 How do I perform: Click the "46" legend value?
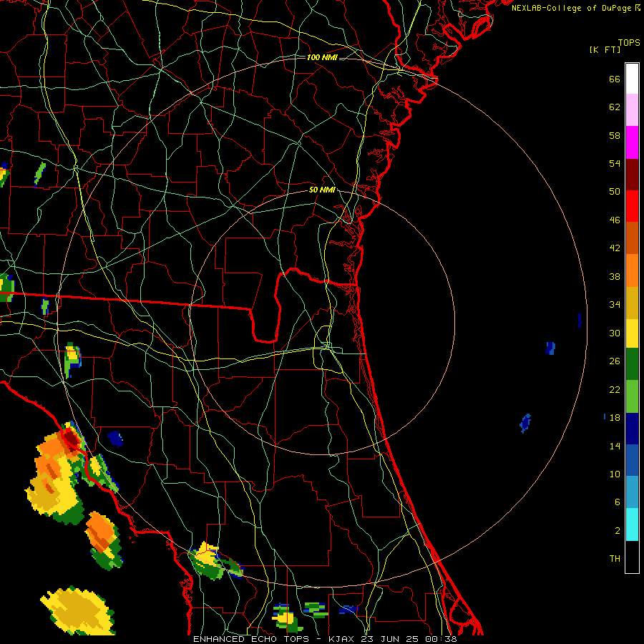click(x=615, y=220)
